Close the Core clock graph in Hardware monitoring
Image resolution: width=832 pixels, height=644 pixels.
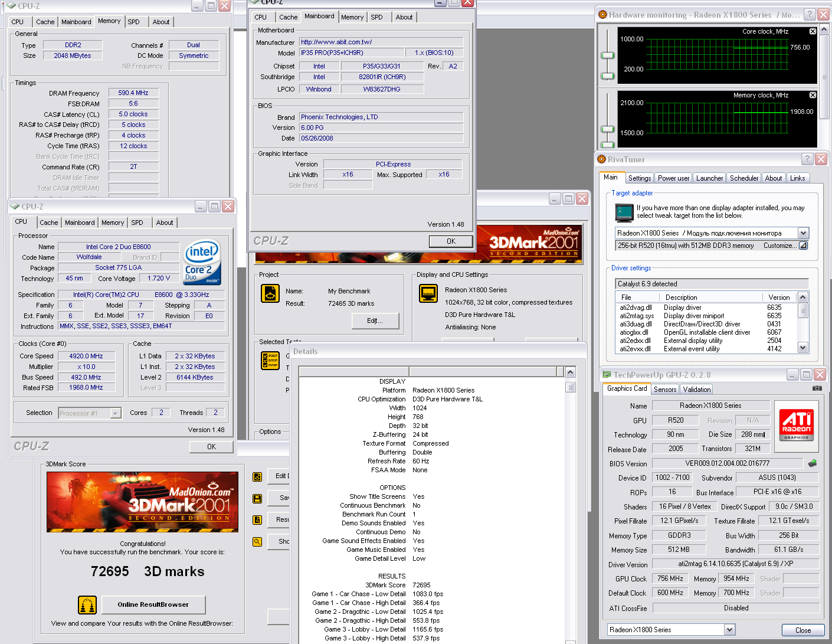813,31
